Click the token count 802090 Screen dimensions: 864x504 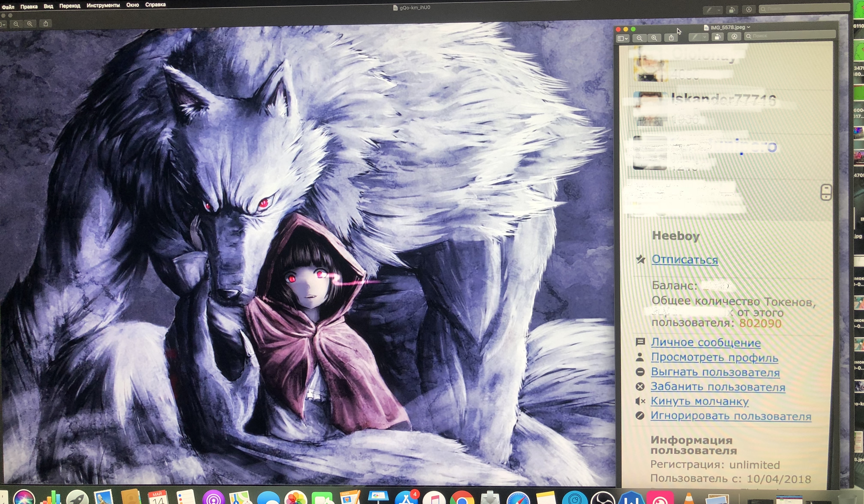click(x=760, y=323)
